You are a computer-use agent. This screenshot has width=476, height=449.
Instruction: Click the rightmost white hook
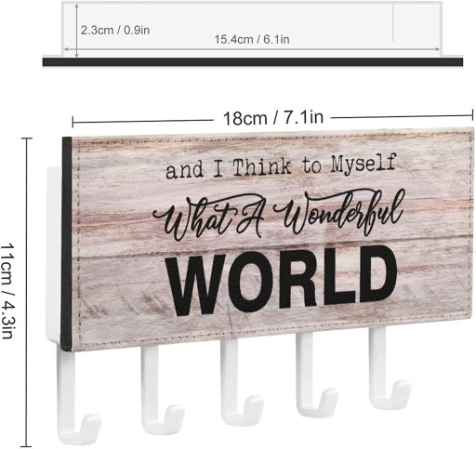[x=388, y=369]
